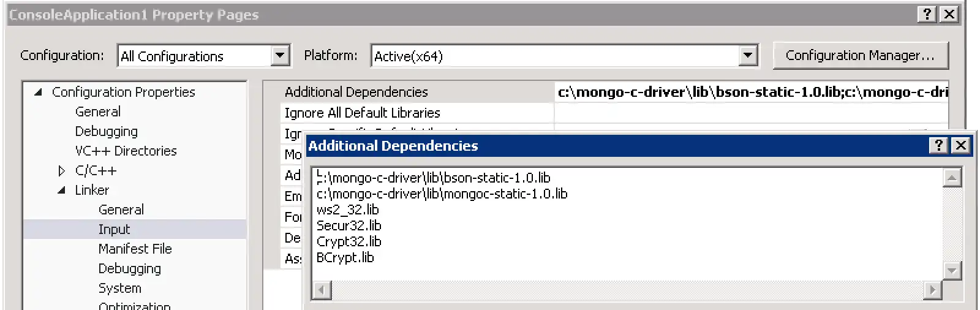Click the Additional Dependencies value field
The height and width of the screenshot is (310, 980).
pyautogui.click(x=752, y=92)
